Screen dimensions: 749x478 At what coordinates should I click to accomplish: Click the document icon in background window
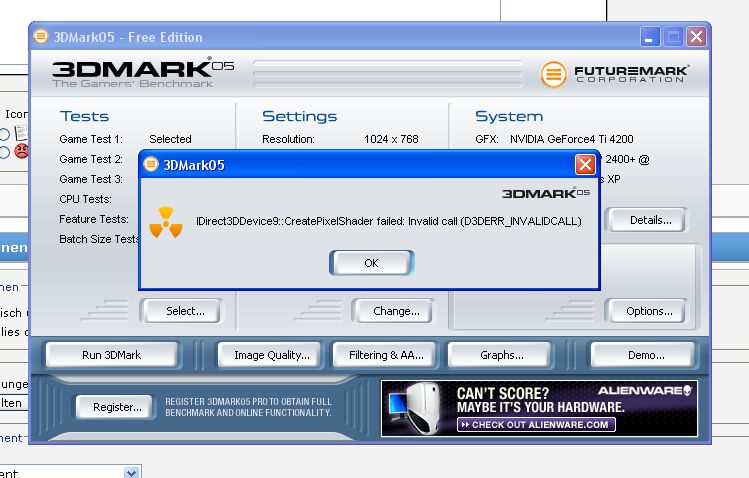21,133
